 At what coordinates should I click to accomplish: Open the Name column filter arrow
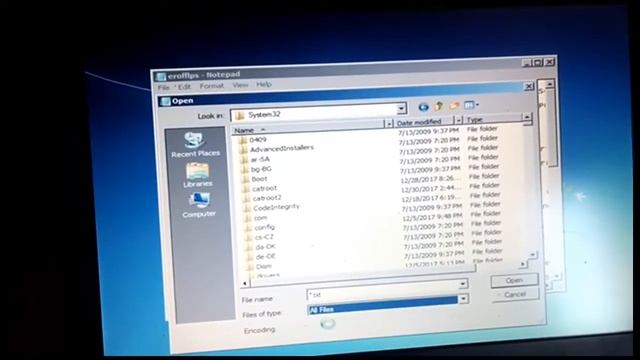(389, 123)
